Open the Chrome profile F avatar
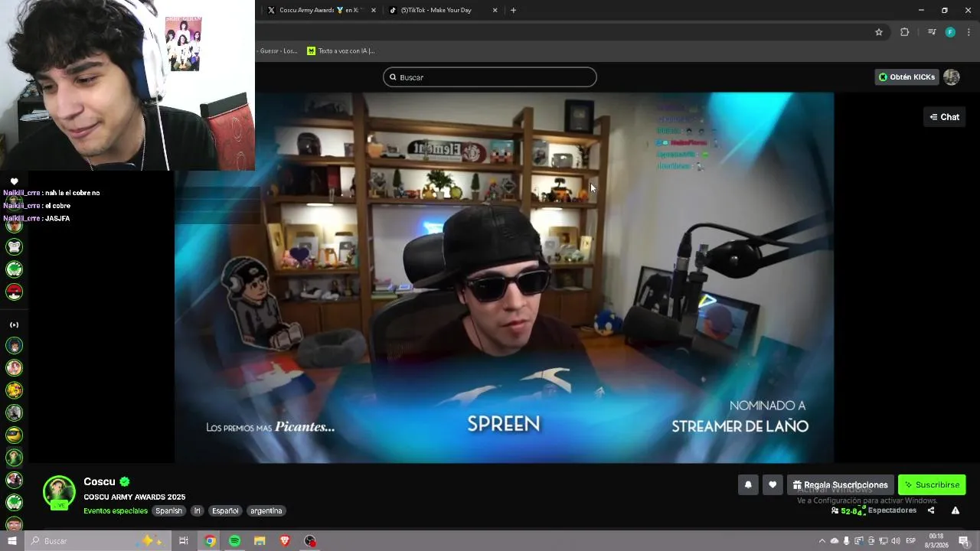The height and width of the screenshot is (551, 980). click(950, 32)
